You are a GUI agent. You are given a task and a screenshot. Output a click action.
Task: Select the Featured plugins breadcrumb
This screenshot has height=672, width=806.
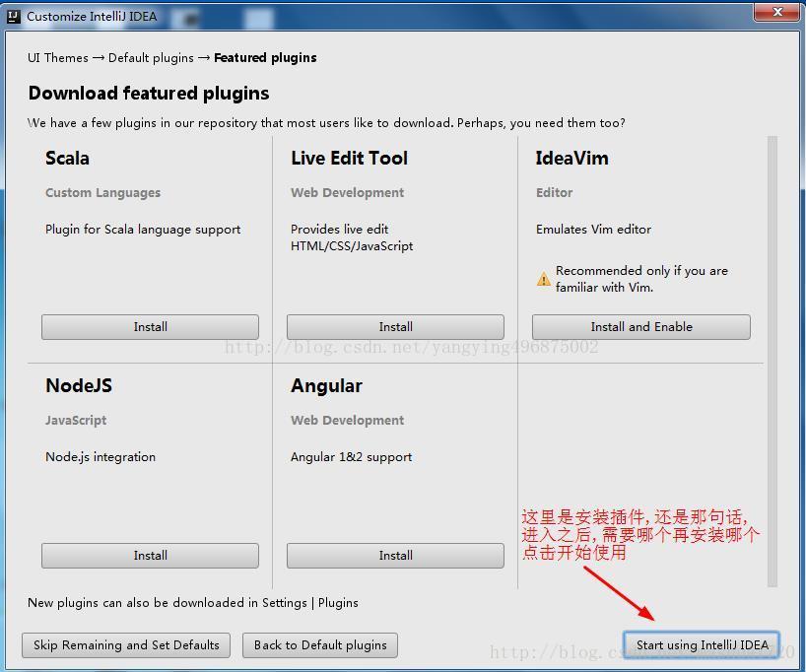click(x=265, y=57)
